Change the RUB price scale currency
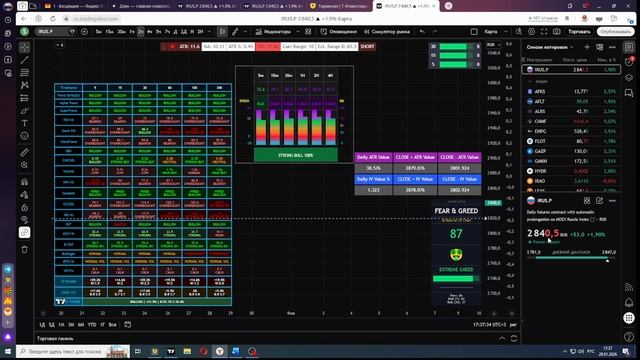The width and height of the screenshot is (640, 360). coord(493,44)
